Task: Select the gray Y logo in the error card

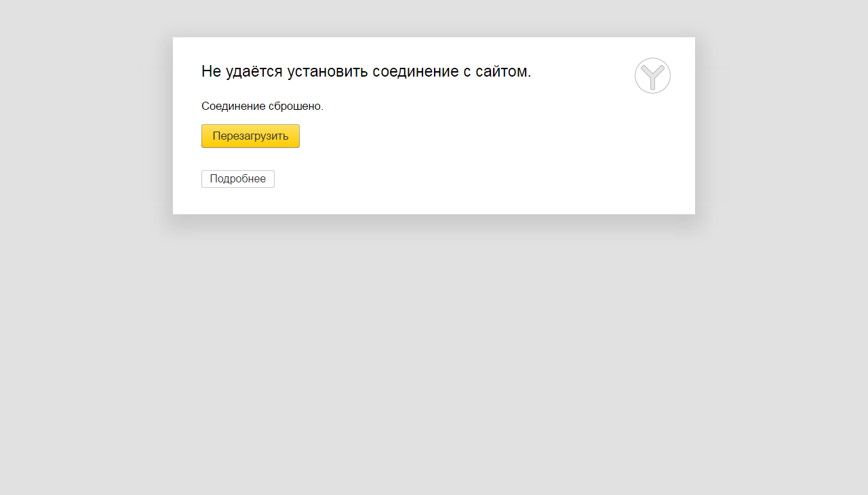Action: coord(652,75)
